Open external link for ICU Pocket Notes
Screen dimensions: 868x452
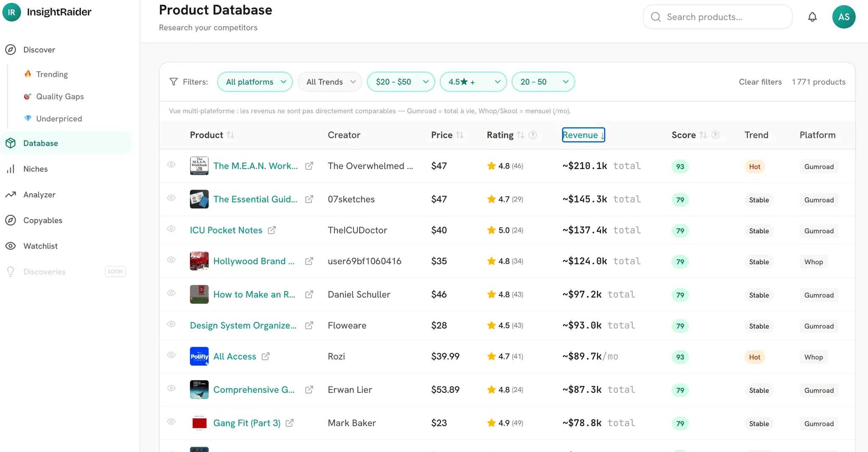point(272,230)
